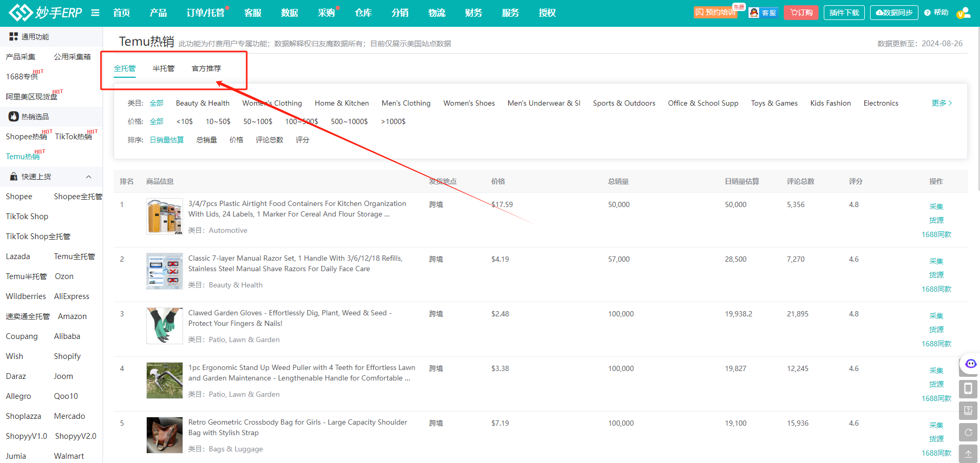Collapse sidebar with the hamburger menu icon
Viewport: 980px width, 463px height.
(95, 13)
